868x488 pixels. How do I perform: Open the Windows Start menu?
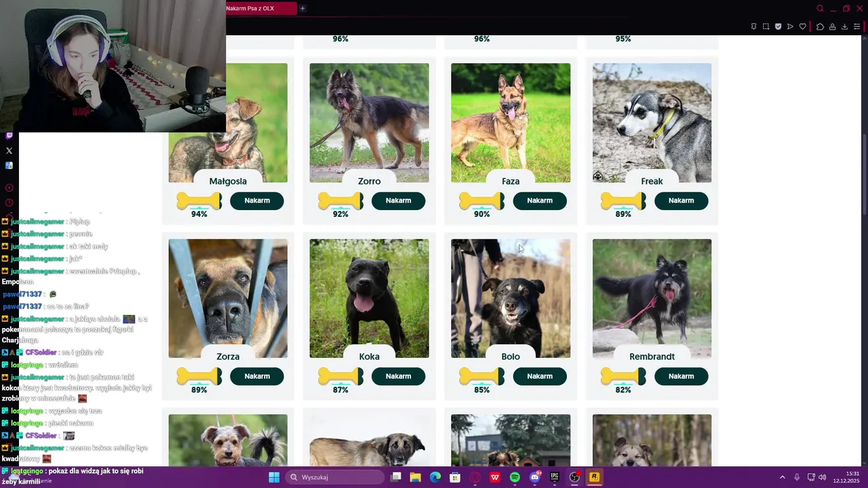point(274,477)
